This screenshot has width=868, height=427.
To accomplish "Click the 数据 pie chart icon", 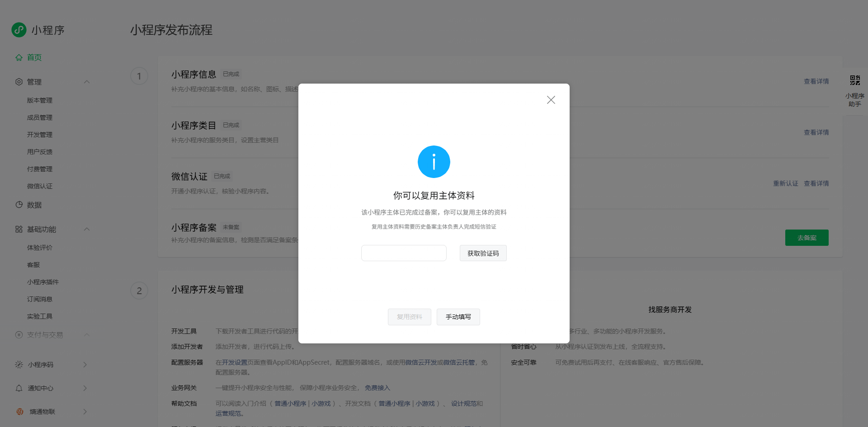I will pos(19,205).
